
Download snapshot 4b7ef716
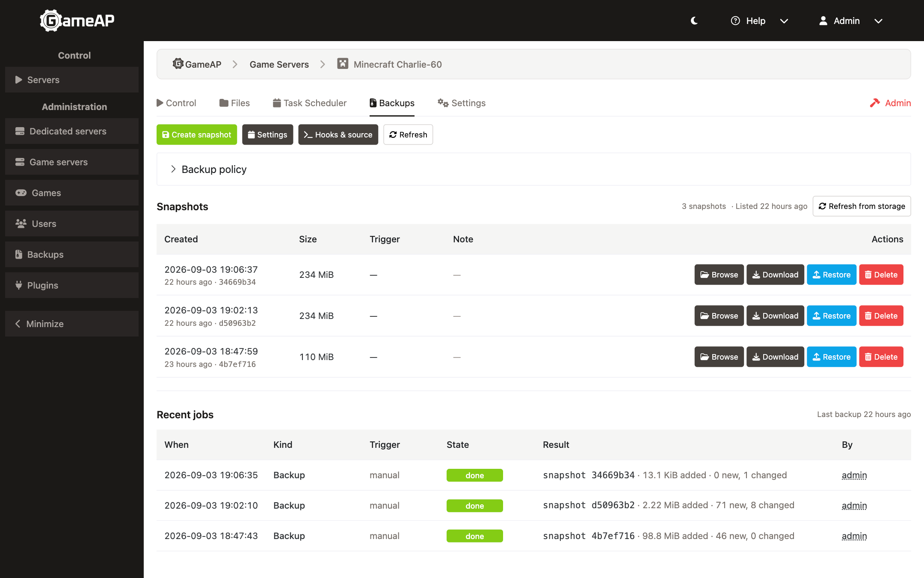click(775, 357)
